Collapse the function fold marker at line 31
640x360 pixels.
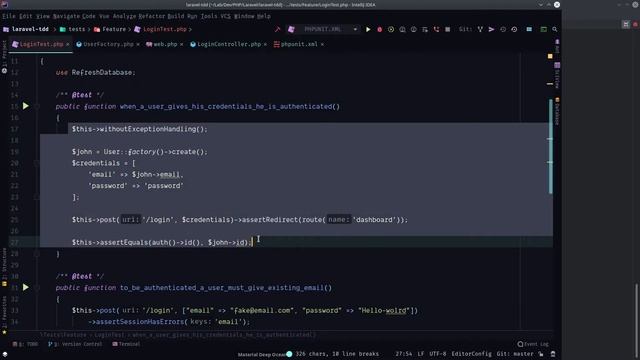point(37,288)
